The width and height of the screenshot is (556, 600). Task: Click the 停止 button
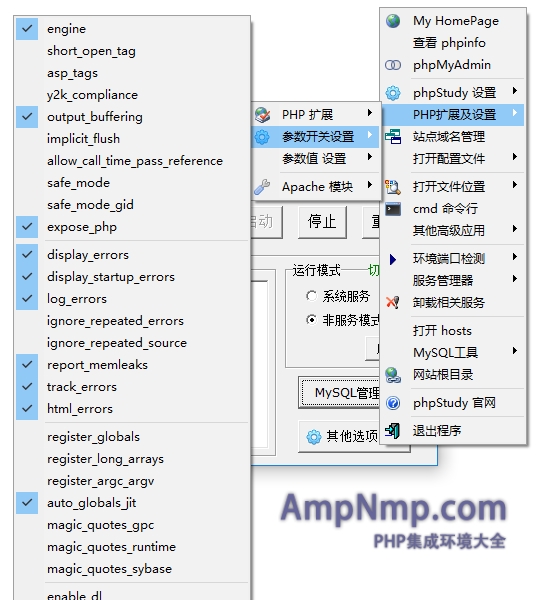pos(322,222)
